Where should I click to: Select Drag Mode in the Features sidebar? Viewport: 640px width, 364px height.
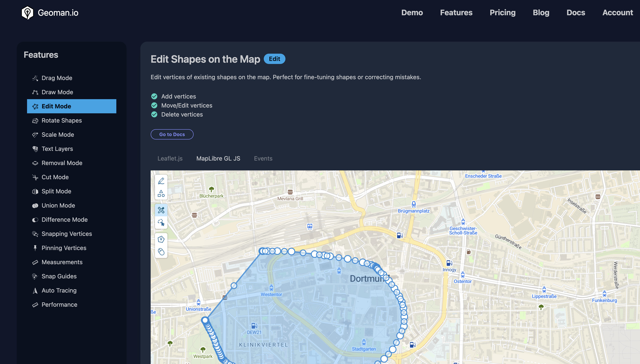(57, 78)
